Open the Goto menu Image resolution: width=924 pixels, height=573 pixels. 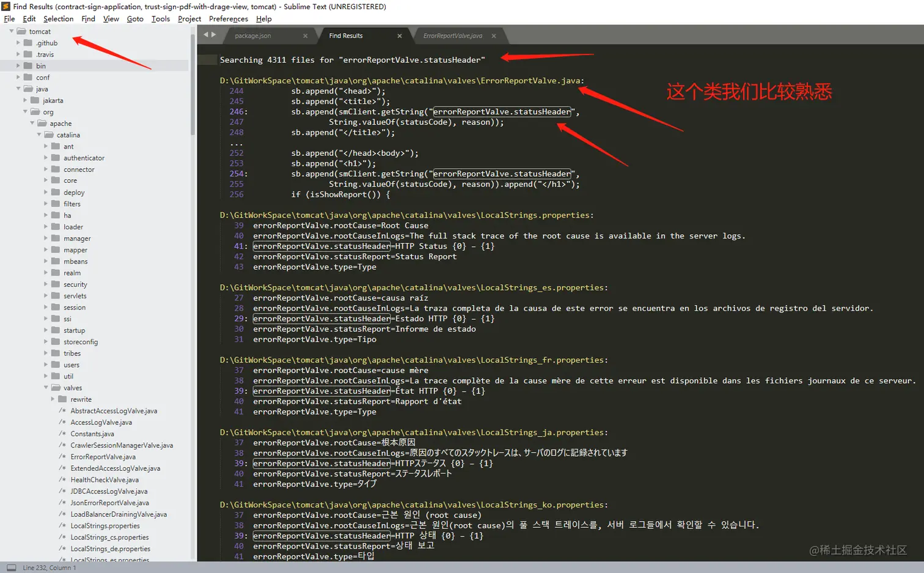pos(135,19)
